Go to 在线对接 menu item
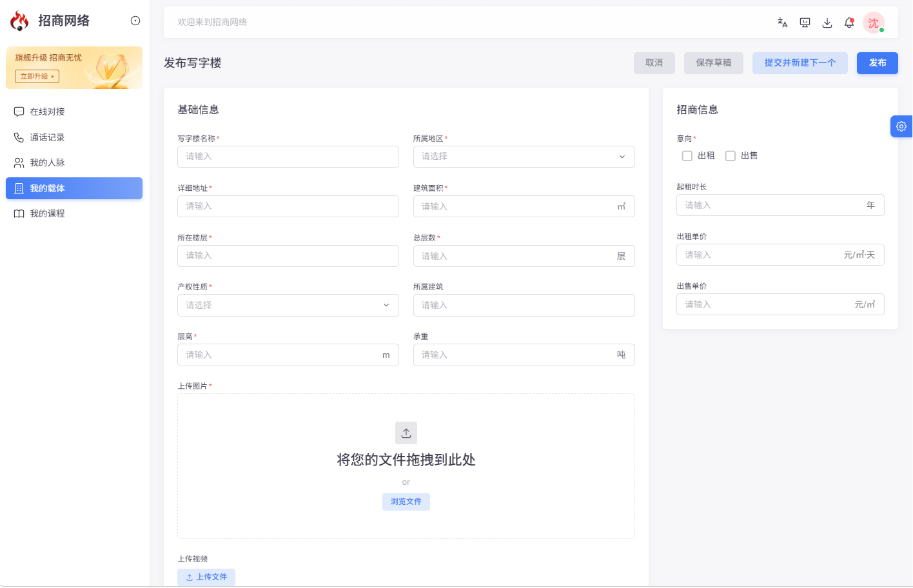 pos(74,112)
